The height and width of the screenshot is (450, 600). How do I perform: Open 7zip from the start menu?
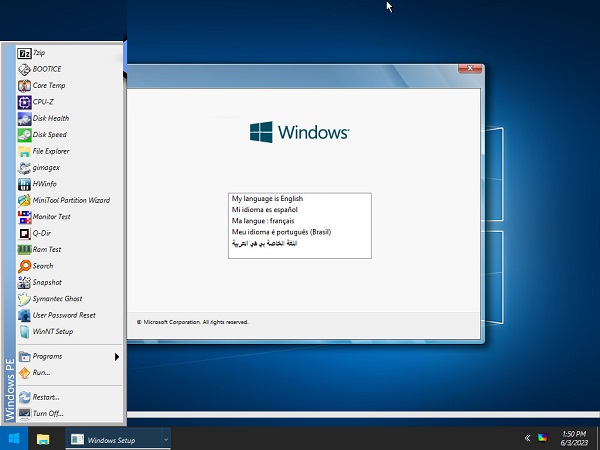pyautogui.click(x=40, y=52)
